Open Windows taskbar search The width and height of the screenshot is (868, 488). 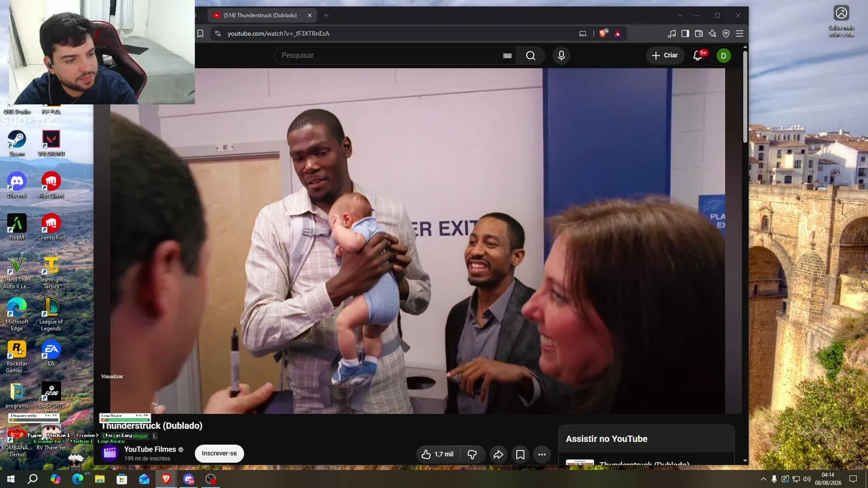tap(33, 479)
